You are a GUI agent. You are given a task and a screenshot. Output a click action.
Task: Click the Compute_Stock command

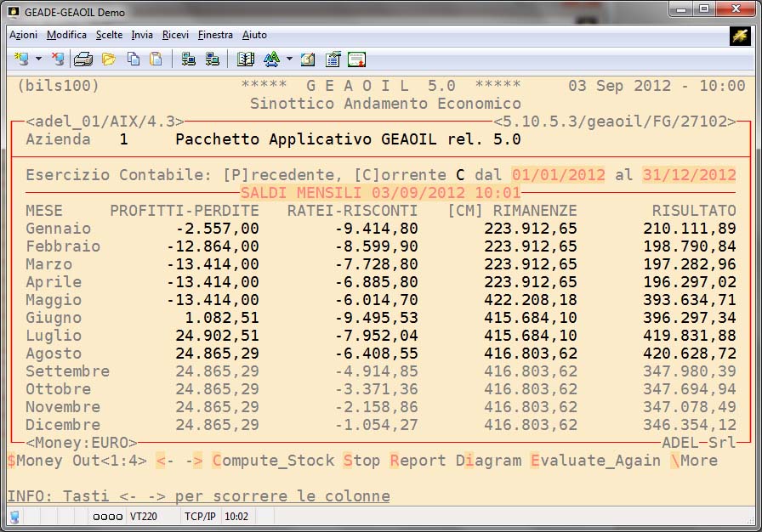pyautogui.click(x=274, y=461)
